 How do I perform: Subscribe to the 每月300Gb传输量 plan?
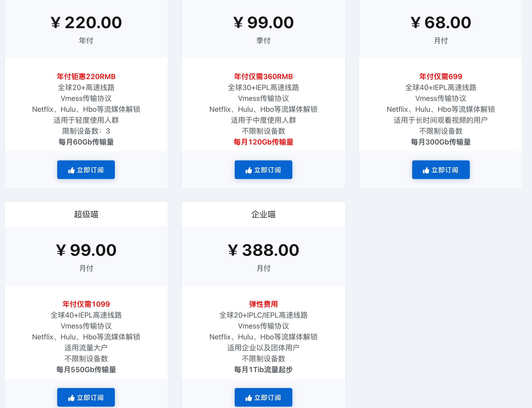coord(441,170)
